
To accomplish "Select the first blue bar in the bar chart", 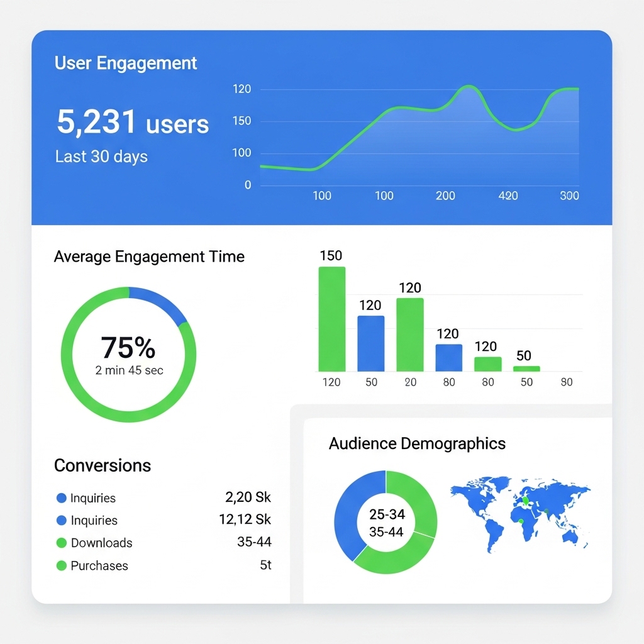I will [370, 343].
